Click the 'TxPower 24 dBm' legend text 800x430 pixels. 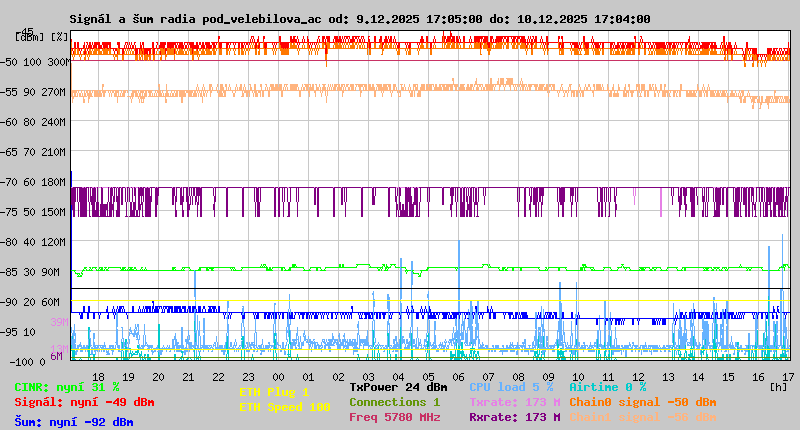398,387
